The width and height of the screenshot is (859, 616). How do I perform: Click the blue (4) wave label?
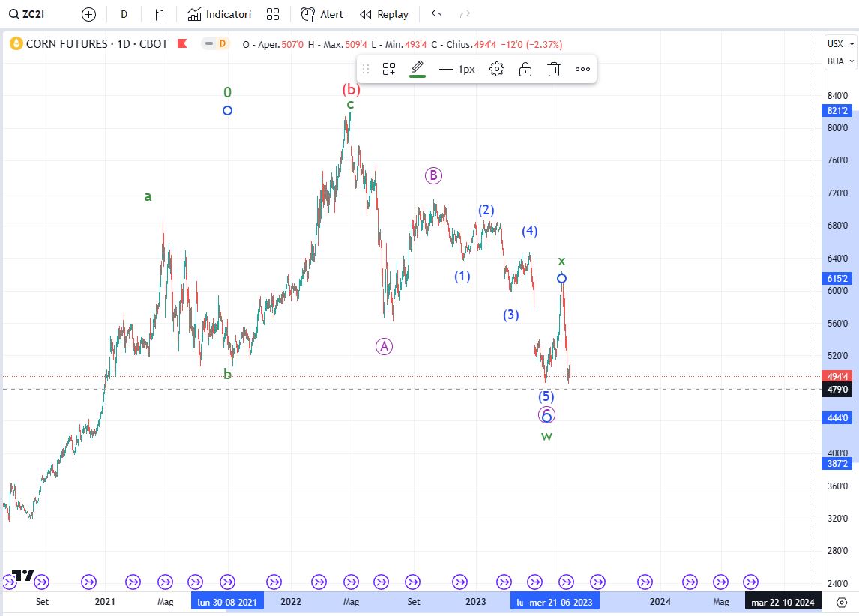(530, 231)
